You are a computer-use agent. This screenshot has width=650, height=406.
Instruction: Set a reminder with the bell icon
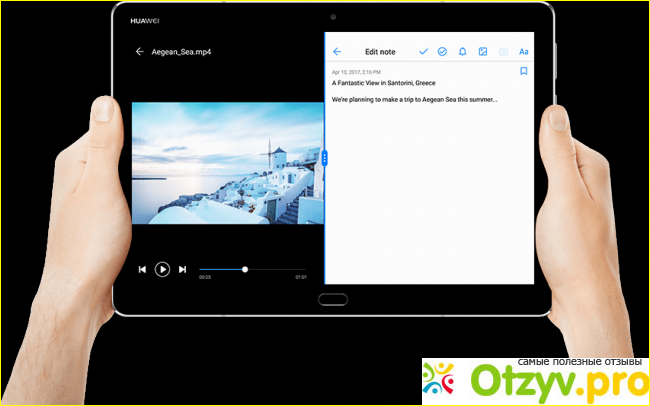[x=462, y=51]
